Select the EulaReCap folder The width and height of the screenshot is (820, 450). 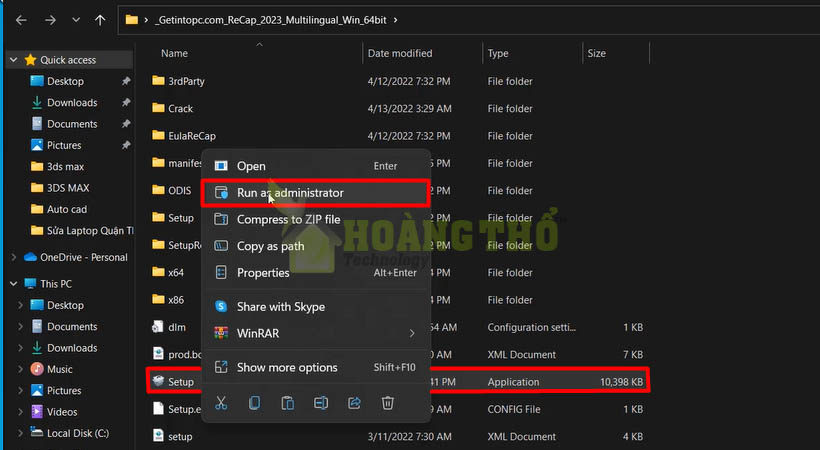click(x=191, y=136)
